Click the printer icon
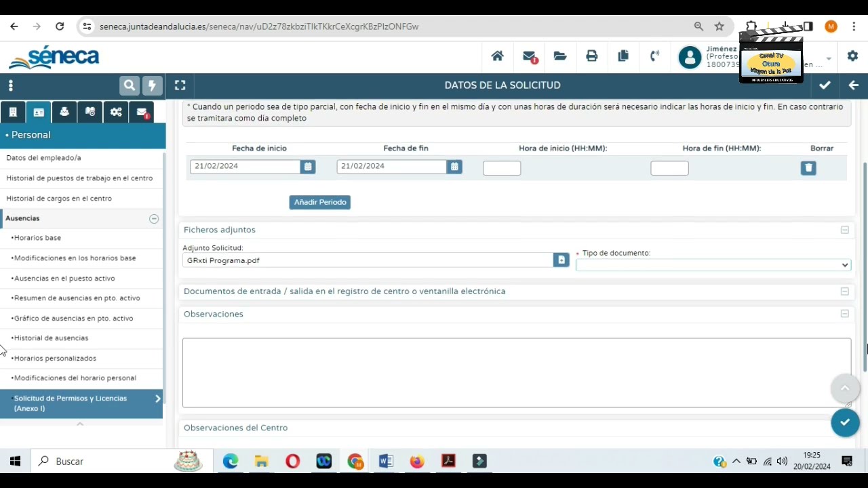Viewport: 868px width, 488px height. coord(592,56)
